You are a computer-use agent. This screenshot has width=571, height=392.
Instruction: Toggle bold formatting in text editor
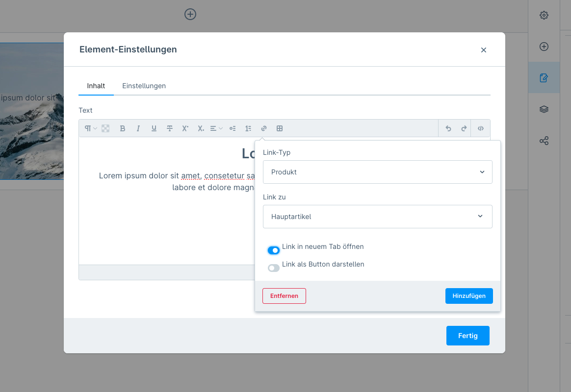coord(123,128)
